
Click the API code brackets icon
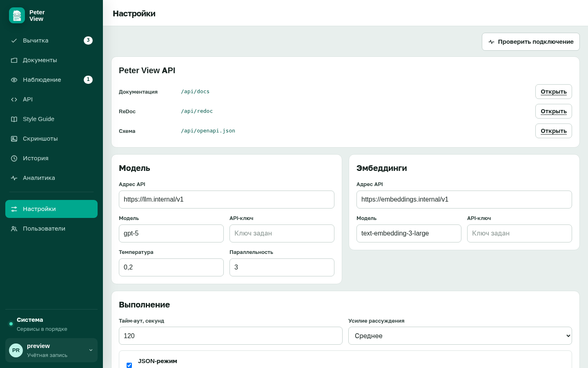coord(14,99)
